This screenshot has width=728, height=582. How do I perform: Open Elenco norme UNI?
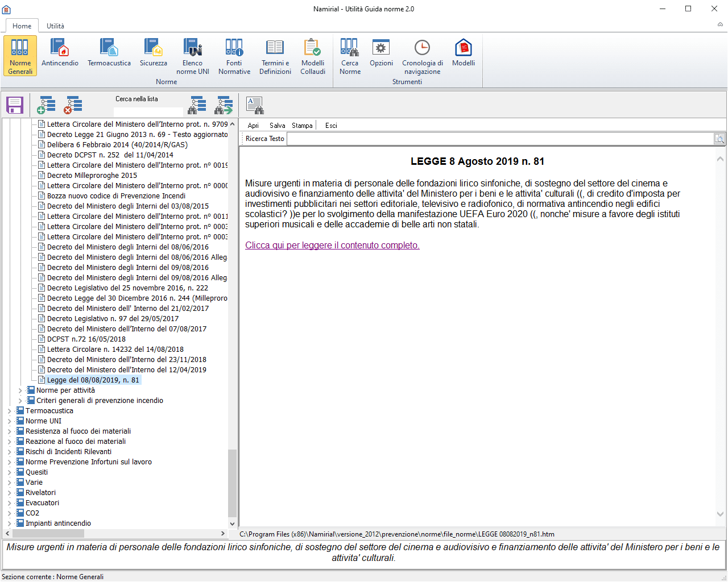(x=193, y=56)
